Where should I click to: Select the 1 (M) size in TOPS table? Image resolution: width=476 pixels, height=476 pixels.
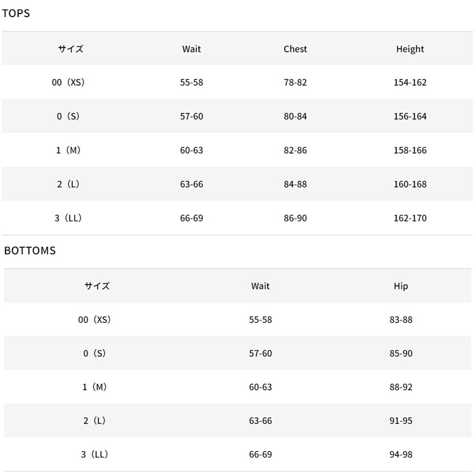[x=68, y=150]
